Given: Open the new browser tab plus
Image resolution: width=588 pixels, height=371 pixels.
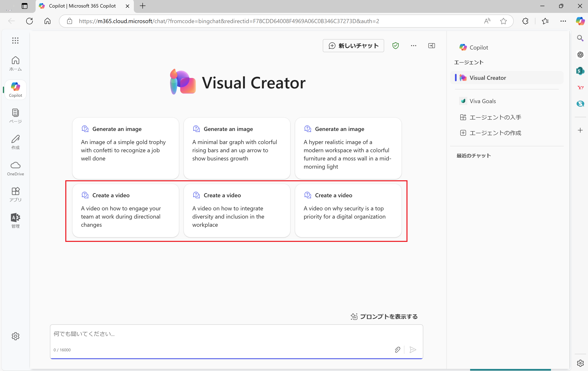Looking at the screenshot, I should [143, 6].
